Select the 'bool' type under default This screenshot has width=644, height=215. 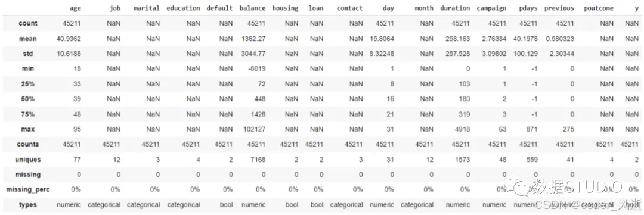point(226,204)
